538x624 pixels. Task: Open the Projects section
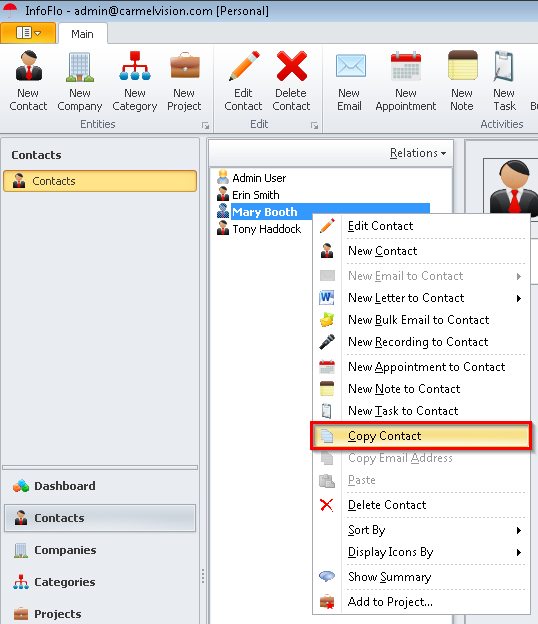click(100, 614)
